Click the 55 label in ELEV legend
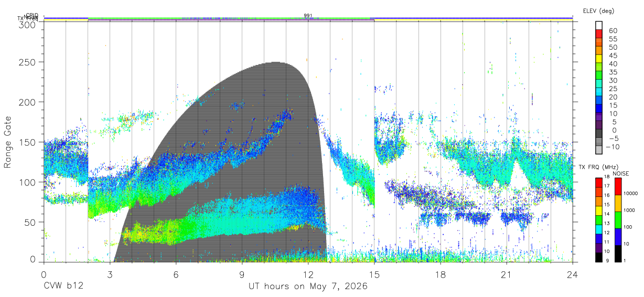 coord(612,39)
